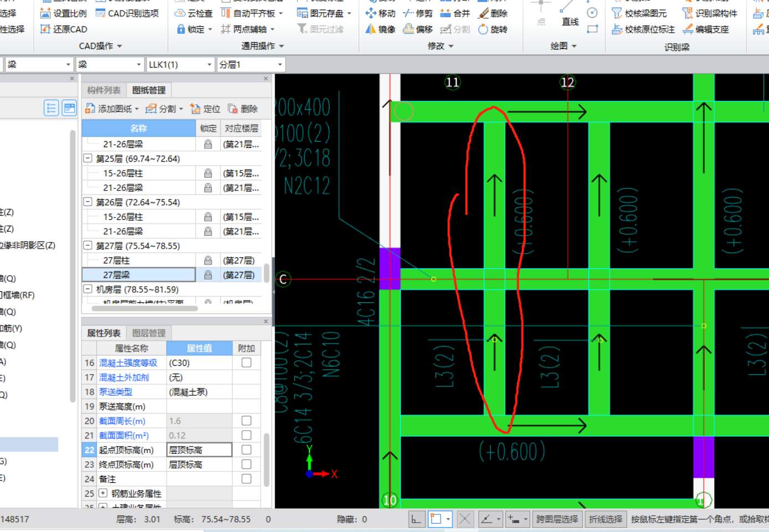Click 分割 split drawing button
The width and height of the screenshot is (769, 532).
click(x=164, y=109)
